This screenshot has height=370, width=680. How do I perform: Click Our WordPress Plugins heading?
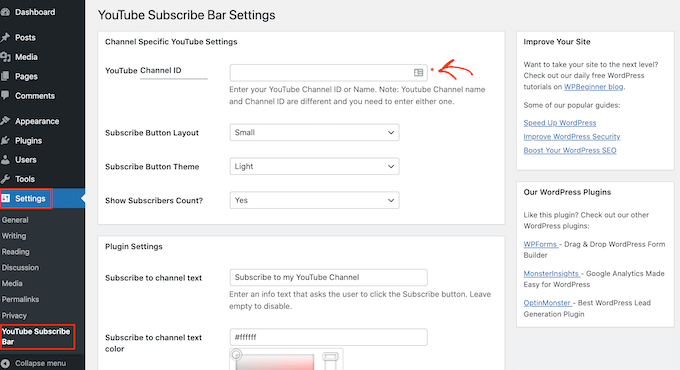coord(567,192)
